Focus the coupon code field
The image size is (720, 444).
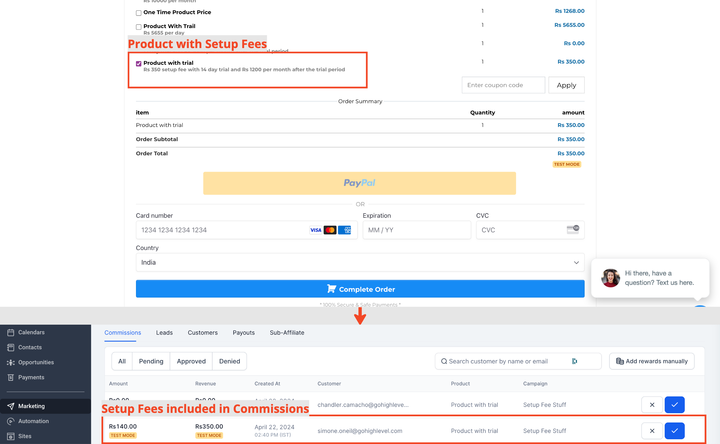click(x=503, y=85)
